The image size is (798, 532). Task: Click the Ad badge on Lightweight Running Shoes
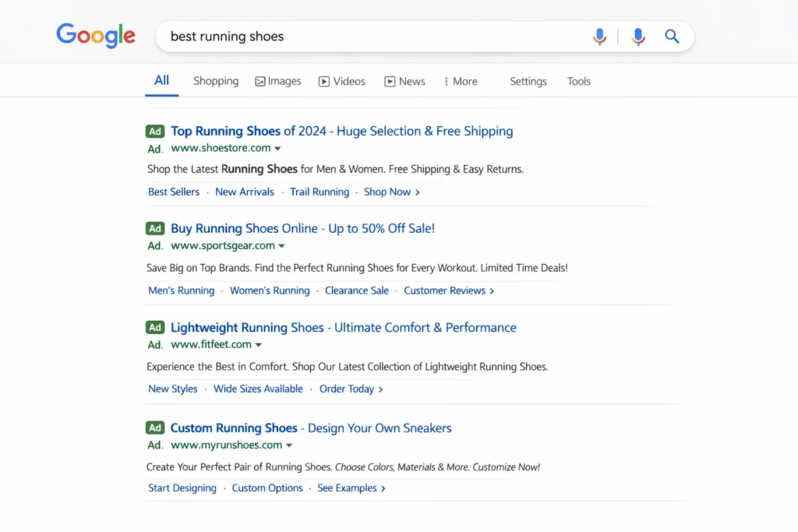pos(155,328)
